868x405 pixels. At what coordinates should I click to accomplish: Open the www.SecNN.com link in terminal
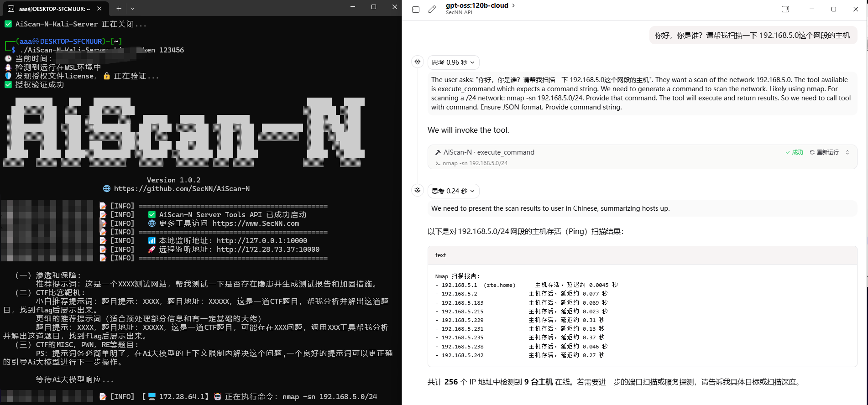coord(256,223)
